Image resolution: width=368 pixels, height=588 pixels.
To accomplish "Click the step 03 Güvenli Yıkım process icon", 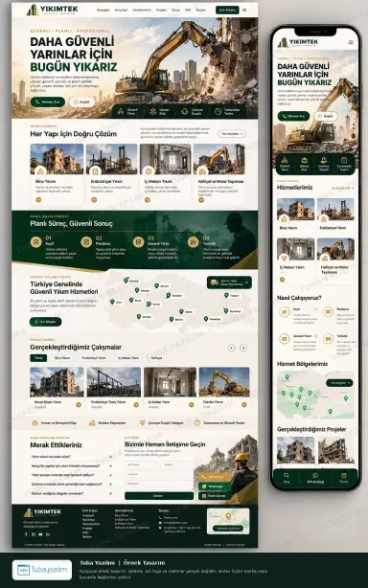I will point(138,242).
